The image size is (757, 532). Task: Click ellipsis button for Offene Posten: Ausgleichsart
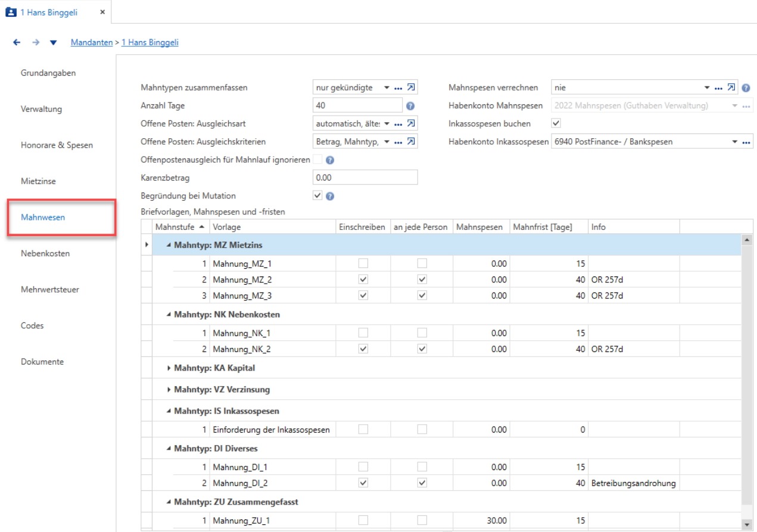[398, 125]
